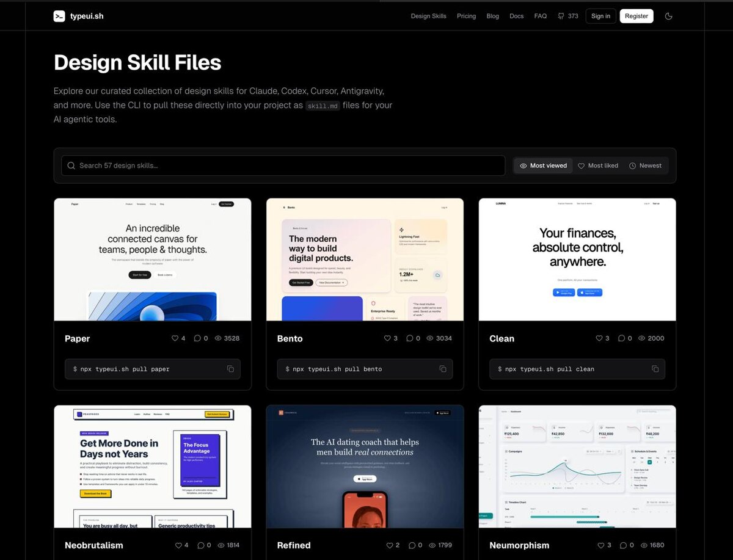733x560 pixels.
Task: Copy the pull clean command
Action: pos(655,369)
